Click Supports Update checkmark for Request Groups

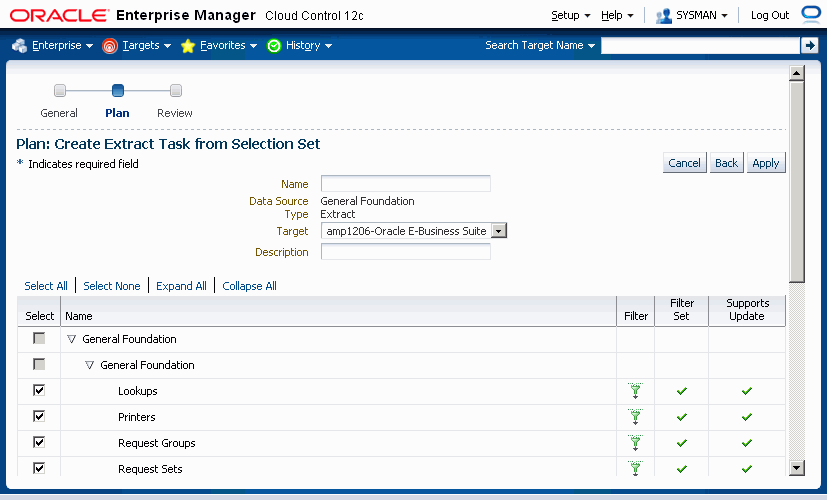(x=746, y=443)
